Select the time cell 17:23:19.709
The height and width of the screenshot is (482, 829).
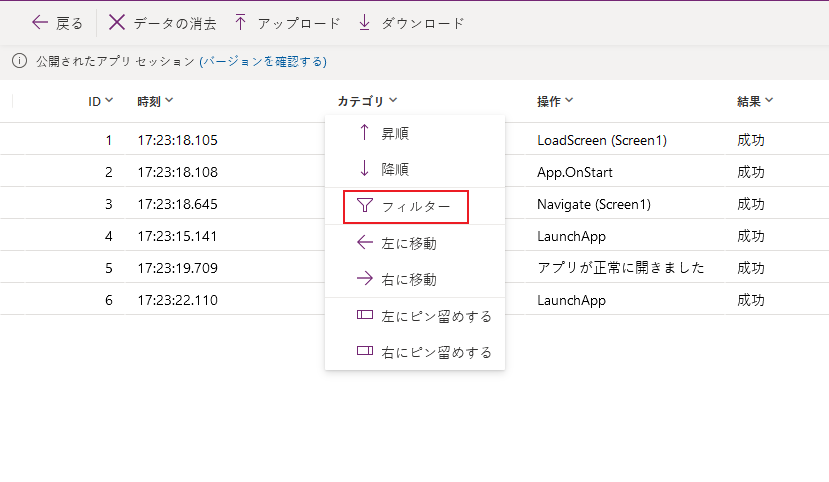click(178, 268)
